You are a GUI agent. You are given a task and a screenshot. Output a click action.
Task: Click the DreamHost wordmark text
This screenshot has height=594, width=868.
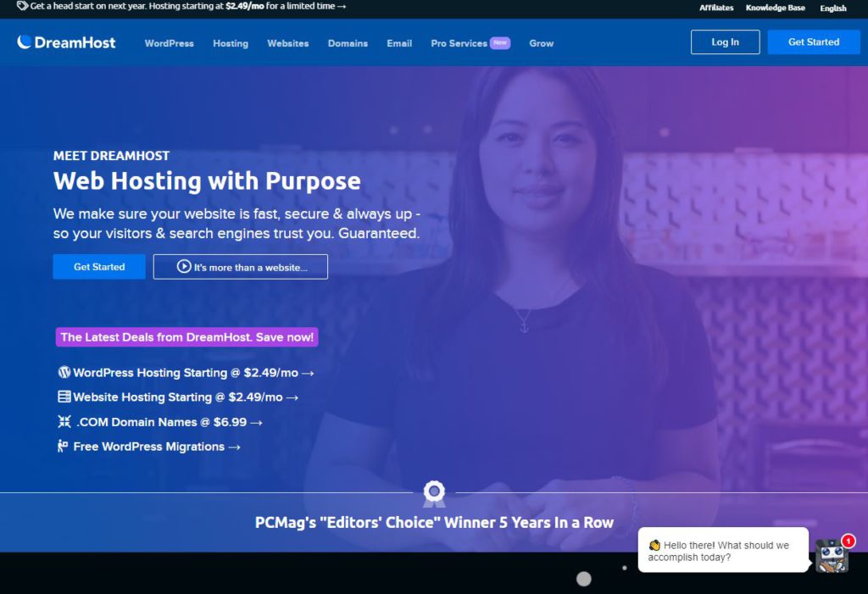click(75, 42)
